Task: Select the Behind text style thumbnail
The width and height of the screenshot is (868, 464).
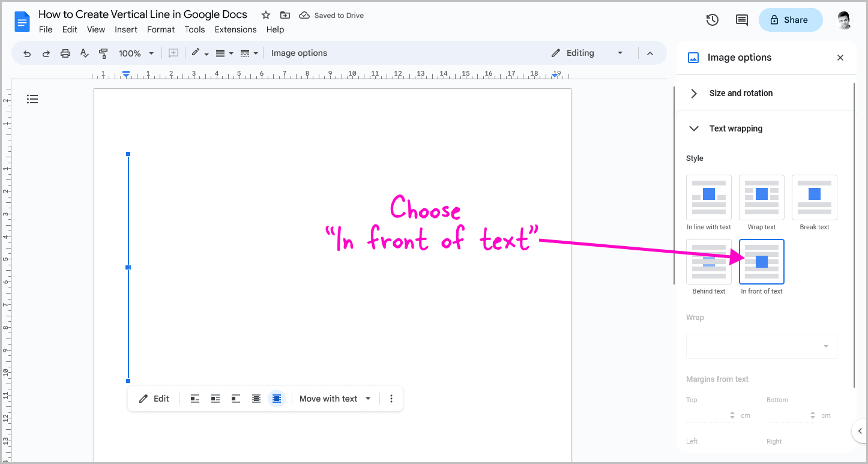Action: [x=708, y=262]
